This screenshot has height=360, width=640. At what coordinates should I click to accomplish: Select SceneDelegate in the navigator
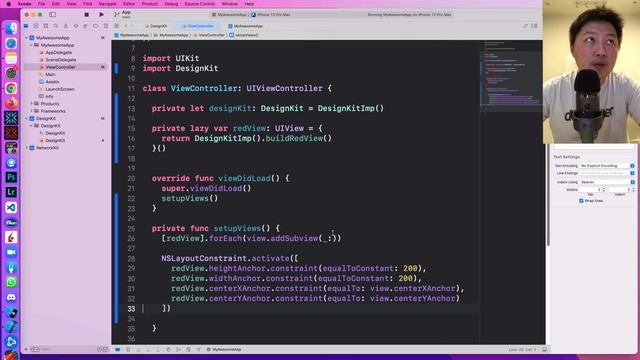(x=61, y=60)
